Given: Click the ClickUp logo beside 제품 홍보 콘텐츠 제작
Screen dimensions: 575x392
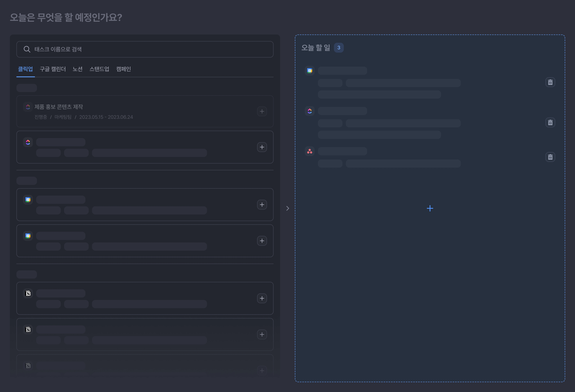Looking at the screenshot, I should click(x=28, y=107).
